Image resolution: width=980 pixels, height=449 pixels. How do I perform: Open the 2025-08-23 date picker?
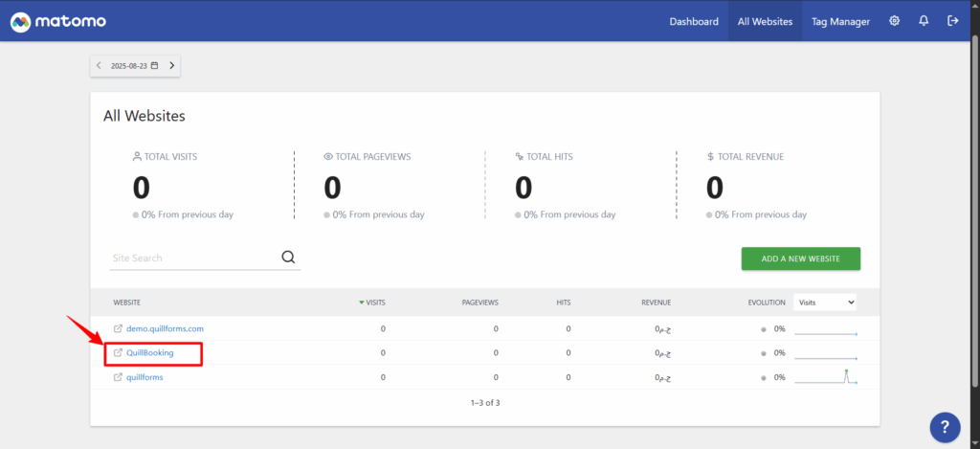(x=134, y=66)
